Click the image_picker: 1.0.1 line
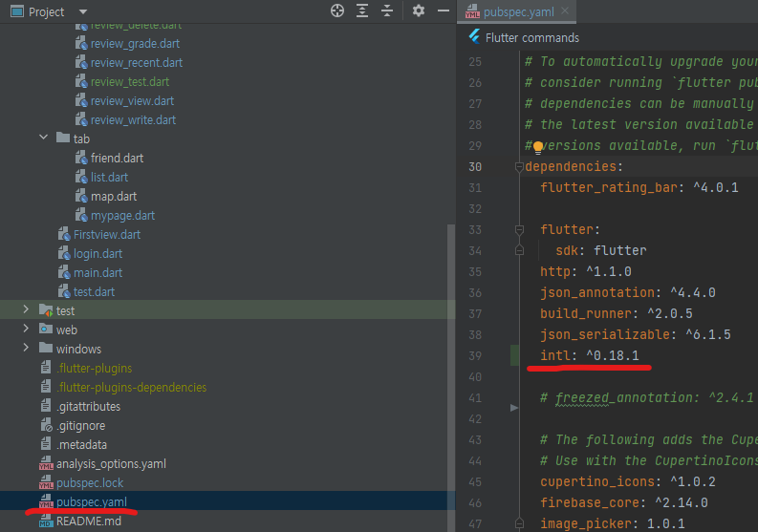Viewport: 758px width, 532px height. pyautogui.click(x=612, y=523)
